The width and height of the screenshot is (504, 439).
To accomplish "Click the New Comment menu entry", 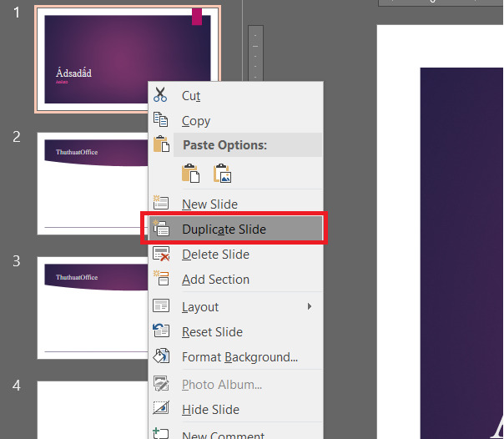I will [x=223, y=434].
